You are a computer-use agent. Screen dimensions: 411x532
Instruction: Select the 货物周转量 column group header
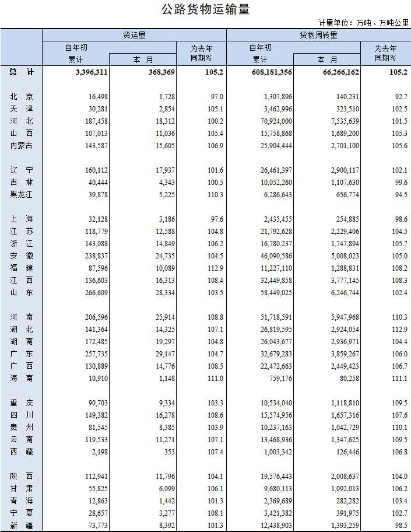[x=318, y=35]
